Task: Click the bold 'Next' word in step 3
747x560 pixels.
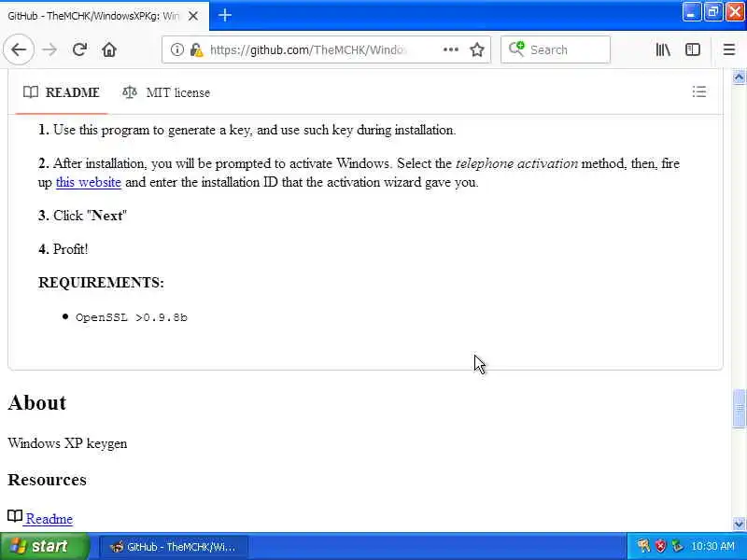Action: (x=107, y=216)
